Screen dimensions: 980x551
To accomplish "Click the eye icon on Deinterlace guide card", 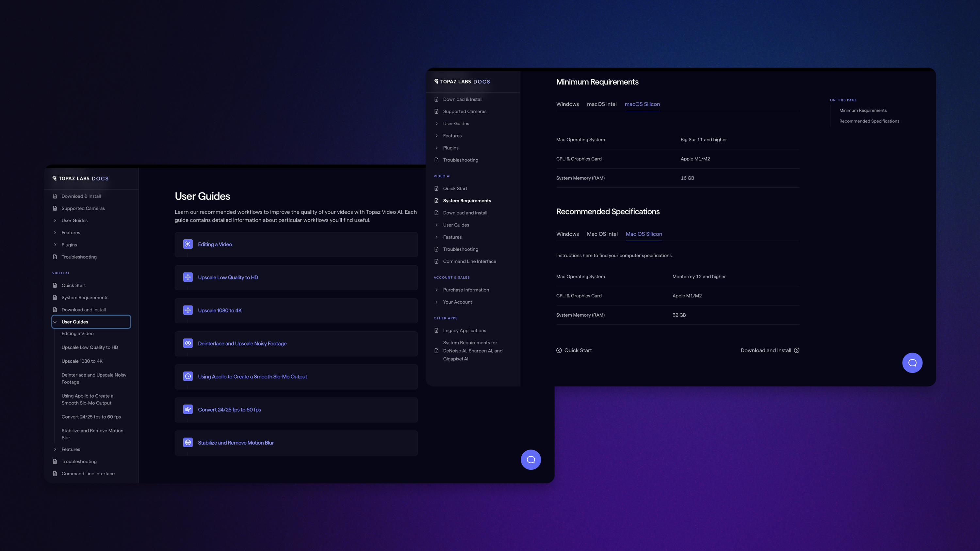I will 188,343.
